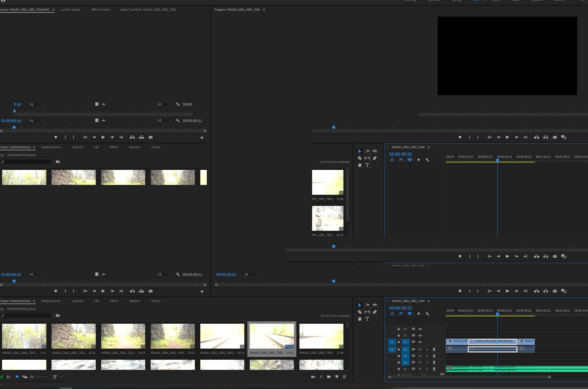
Task: Click Automate to Sequence icon
Action: (313, 377)
